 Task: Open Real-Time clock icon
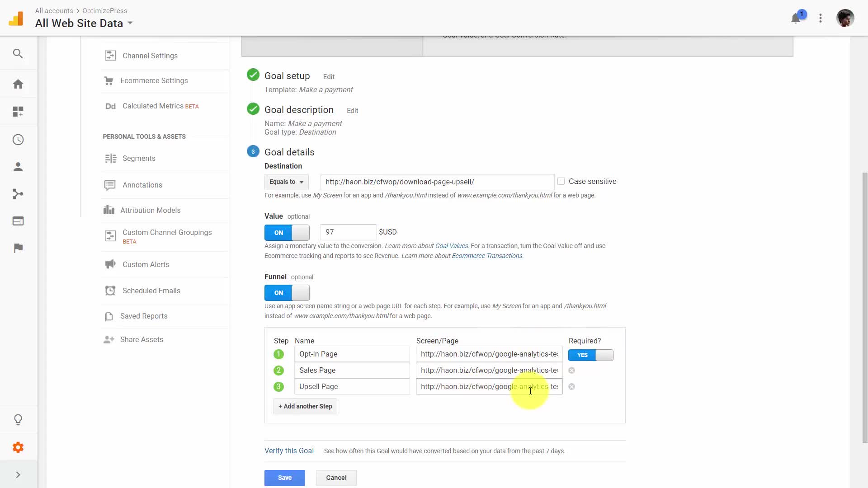18,140
